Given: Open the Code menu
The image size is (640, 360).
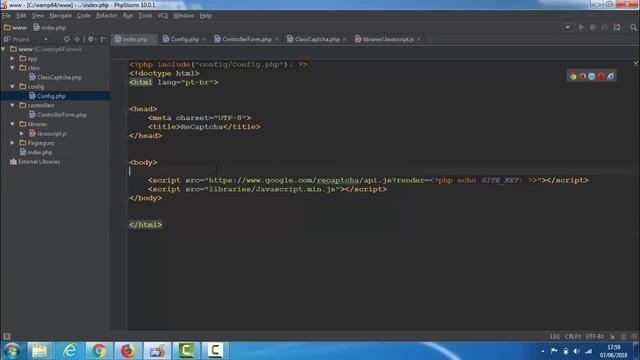Looking at the screenshot, I should (84, 16).
